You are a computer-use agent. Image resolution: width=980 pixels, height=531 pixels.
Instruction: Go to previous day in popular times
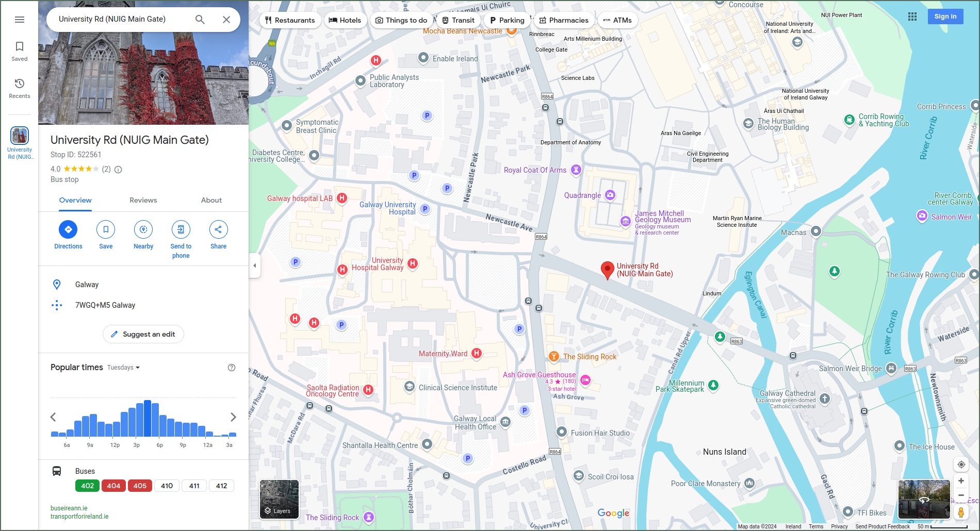[x=53, y=417]
